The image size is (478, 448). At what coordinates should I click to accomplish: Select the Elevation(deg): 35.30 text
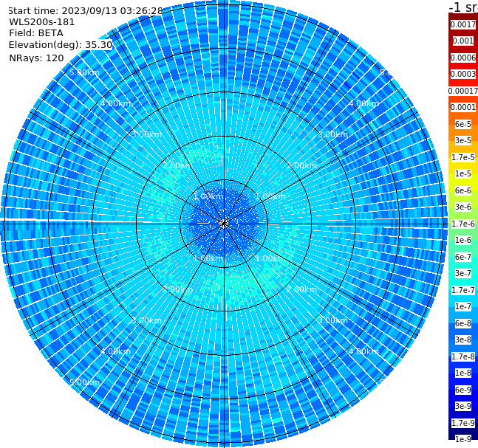(x=61, y=45)
